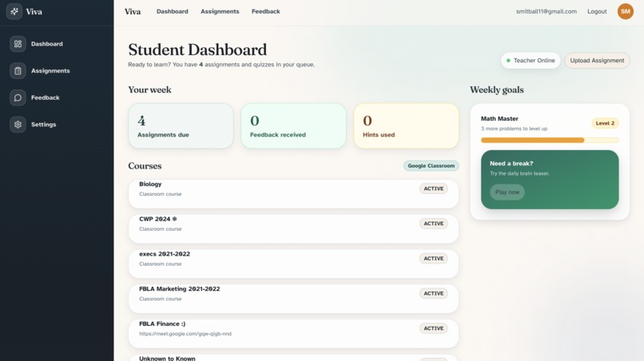Select Settings label in the sidebar

(x=43, y=125)
